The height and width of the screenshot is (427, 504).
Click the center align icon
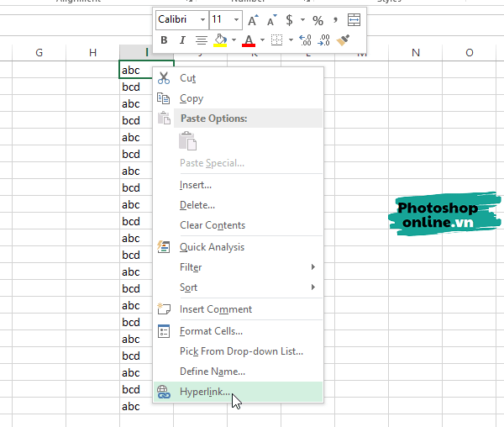tap(202, 40)
